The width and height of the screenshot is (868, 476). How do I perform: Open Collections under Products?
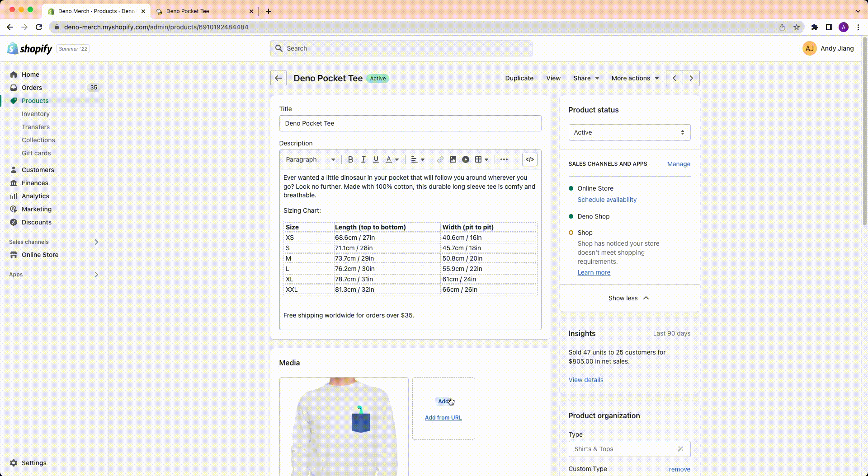point(38,140)
